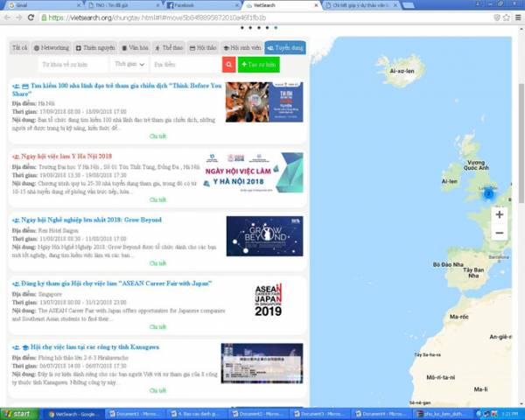
Task: Click the event keyword search field
Action: tap(72, 65)
